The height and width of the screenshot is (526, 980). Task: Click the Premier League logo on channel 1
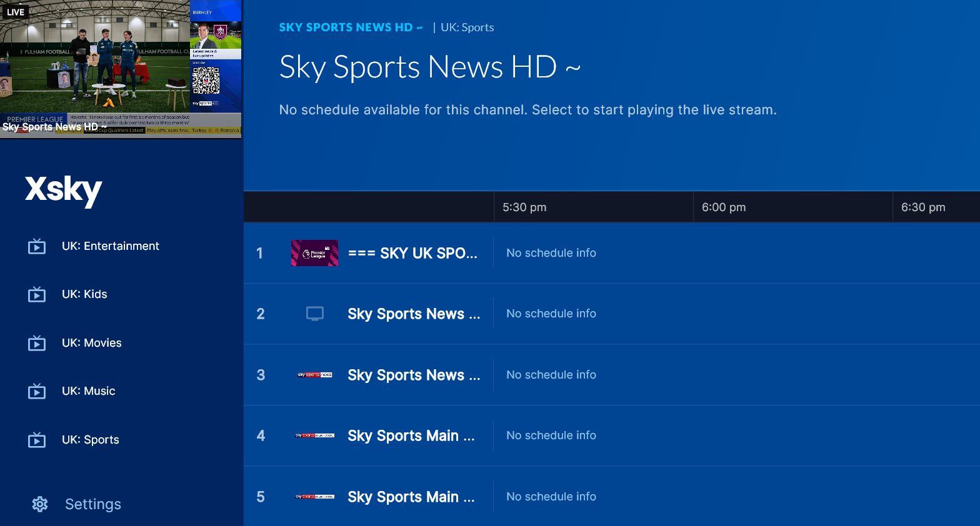point(314,253)
